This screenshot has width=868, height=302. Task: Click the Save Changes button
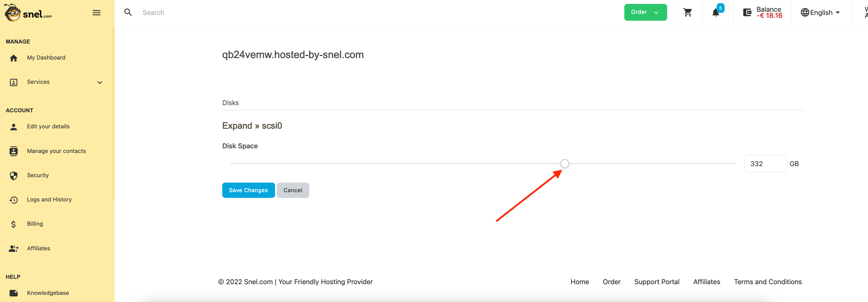248,190
